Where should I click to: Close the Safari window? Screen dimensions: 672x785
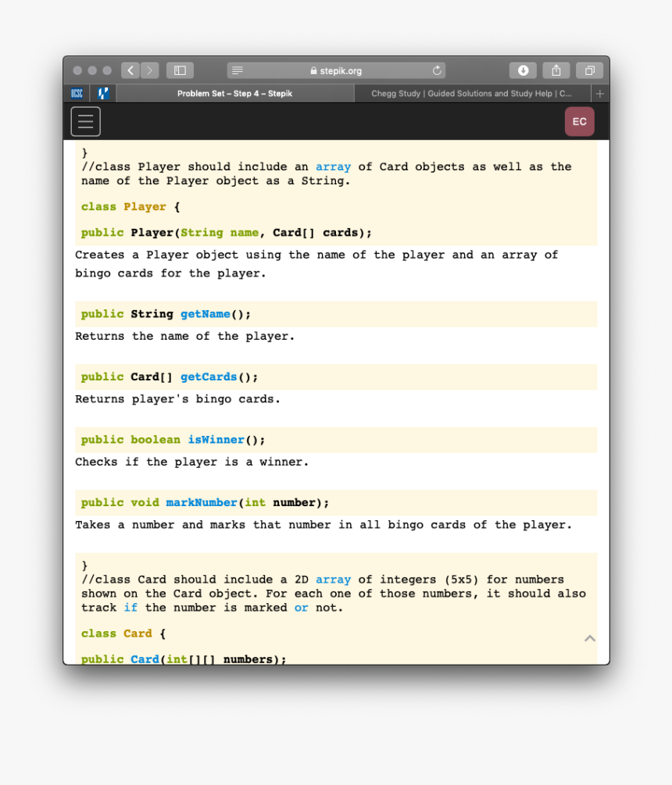point(77,70)
